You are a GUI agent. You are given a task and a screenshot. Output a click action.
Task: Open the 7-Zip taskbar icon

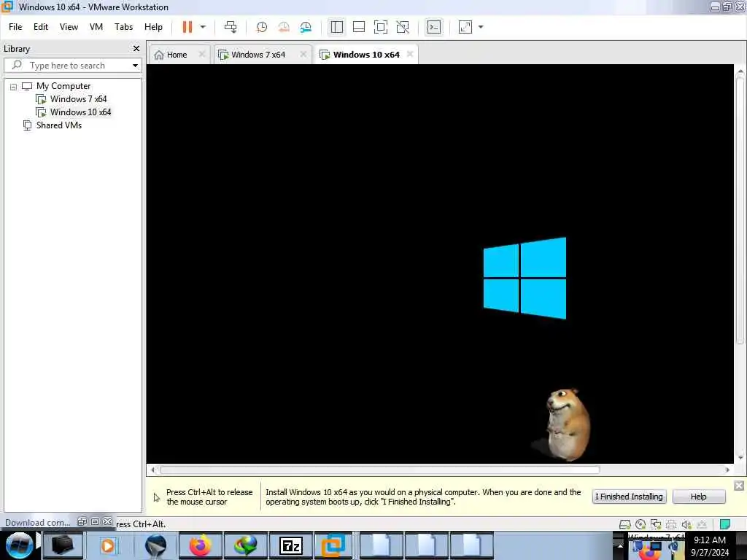click(290, 545)
